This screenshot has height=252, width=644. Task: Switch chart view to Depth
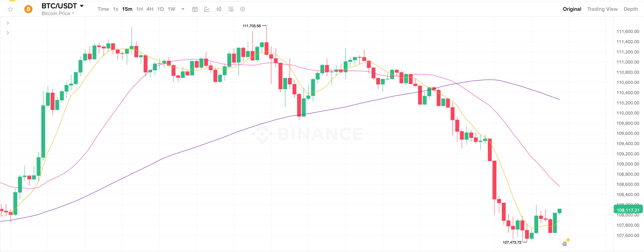click(x=630, y=9)
